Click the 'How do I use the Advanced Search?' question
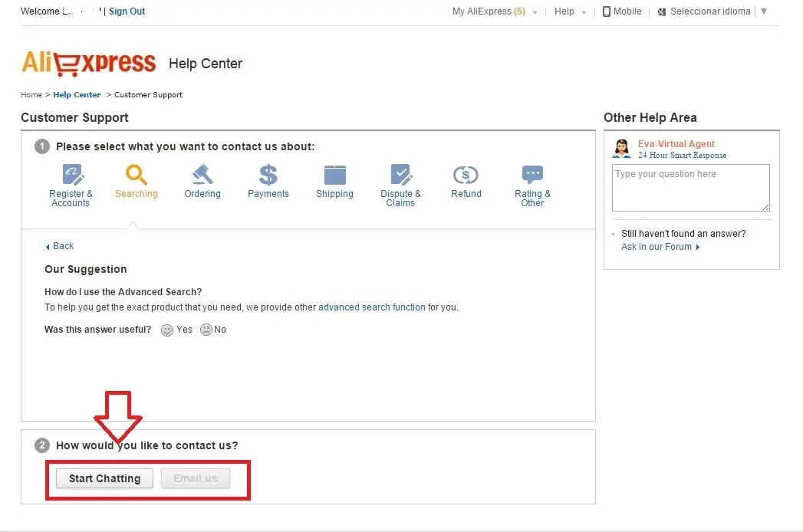803x532 pixels. [123, 292]
